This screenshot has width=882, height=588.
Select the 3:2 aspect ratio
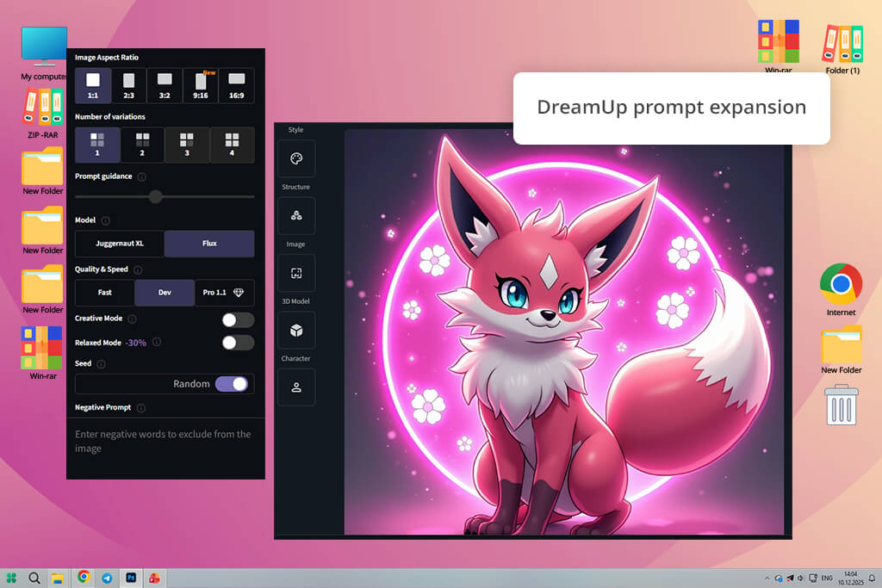coord(165,85)
